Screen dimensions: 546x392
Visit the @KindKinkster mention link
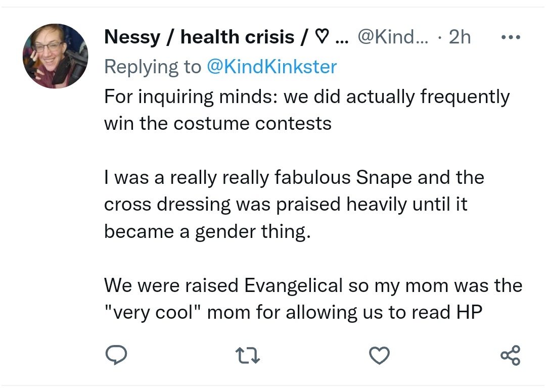pos(272,67)
